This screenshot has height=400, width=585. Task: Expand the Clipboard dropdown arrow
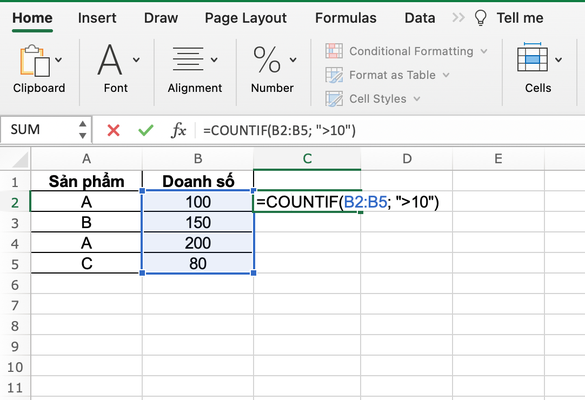click(59, 60)
